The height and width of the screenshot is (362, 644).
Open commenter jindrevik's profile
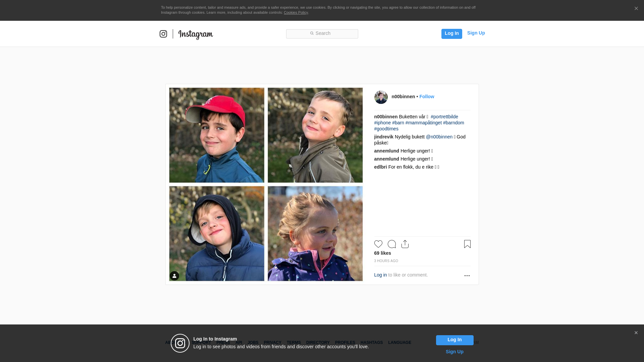click(x=384, y=137)
